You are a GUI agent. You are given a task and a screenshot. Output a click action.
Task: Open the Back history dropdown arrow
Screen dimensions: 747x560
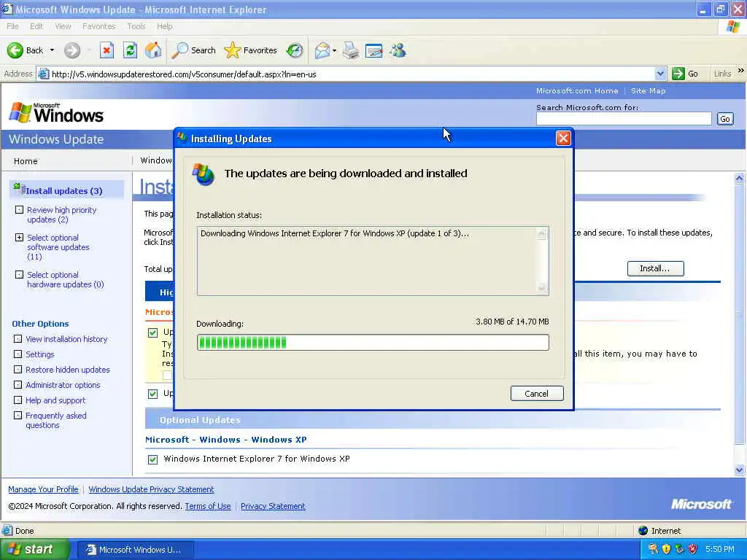(52, 50)
